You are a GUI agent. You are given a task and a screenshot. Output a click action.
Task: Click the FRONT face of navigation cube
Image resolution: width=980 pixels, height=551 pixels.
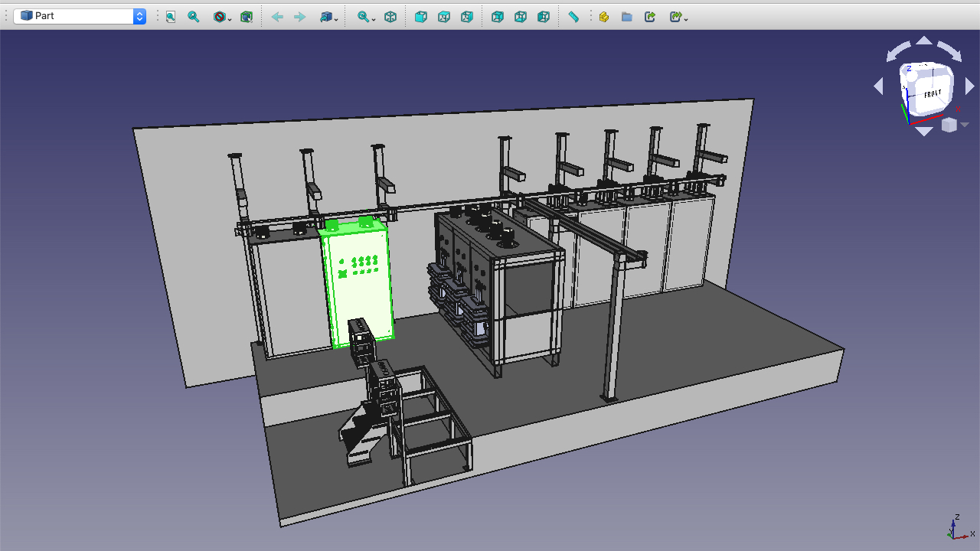[x=932, y=93]
